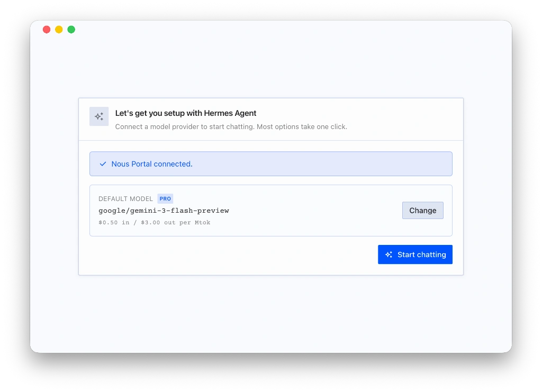The image size is (542, 392).
Task: Click the "$0.50 in / $3.00 out per Mtok" pricing text
Action: (154, 222)
